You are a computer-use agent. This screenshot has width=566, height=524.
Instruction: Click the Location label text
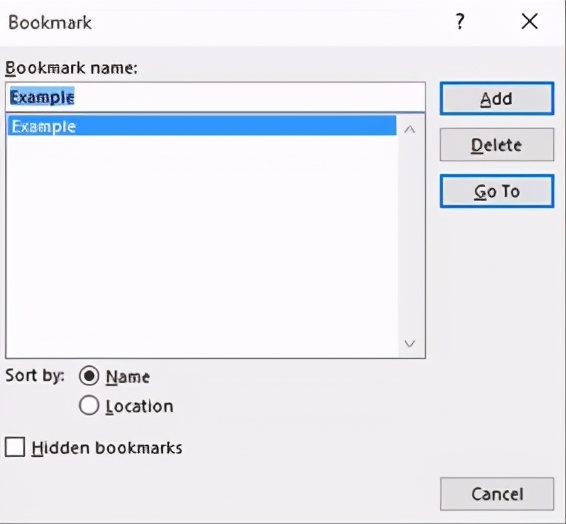139,406
